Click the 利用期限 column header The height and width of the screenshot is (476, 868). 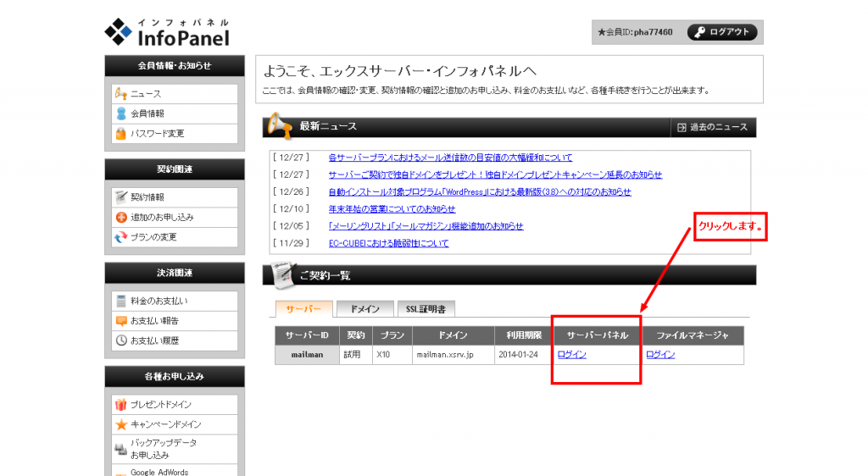pos(524,335)
